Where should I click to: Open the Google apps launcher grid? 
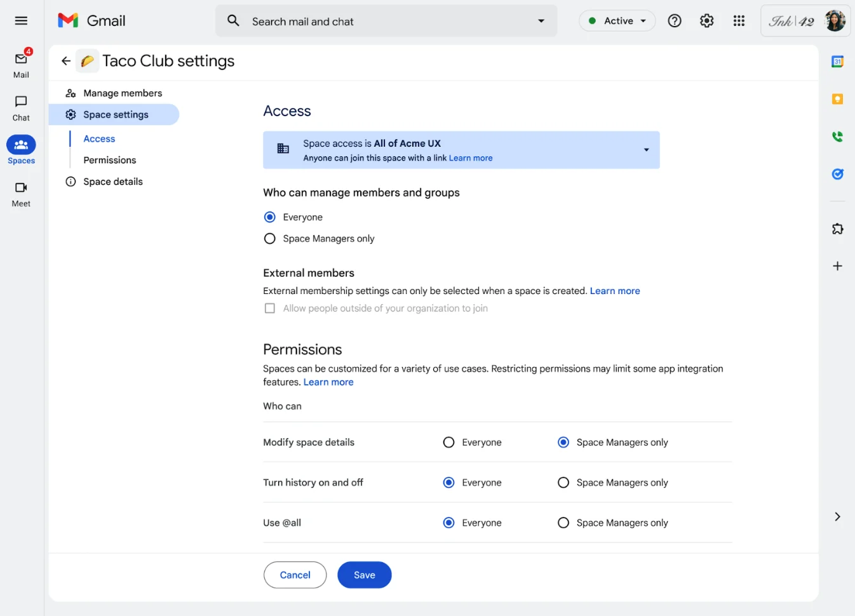click(739, 20)
